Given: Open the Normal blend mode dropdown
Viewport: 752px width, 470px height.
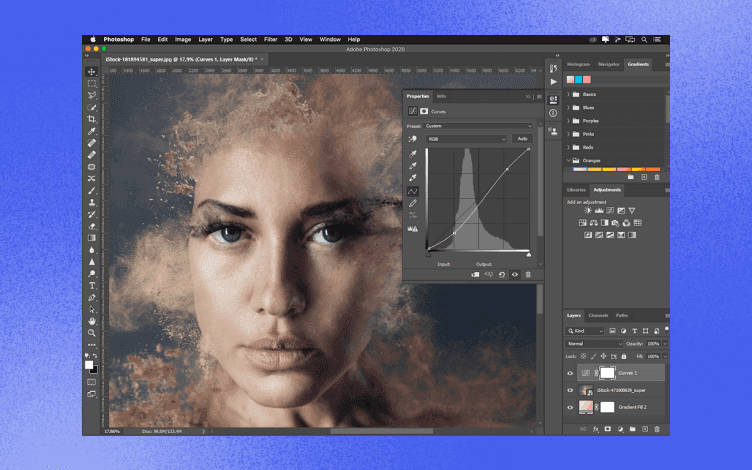Looking at the screenshot, I should (594, 344).
